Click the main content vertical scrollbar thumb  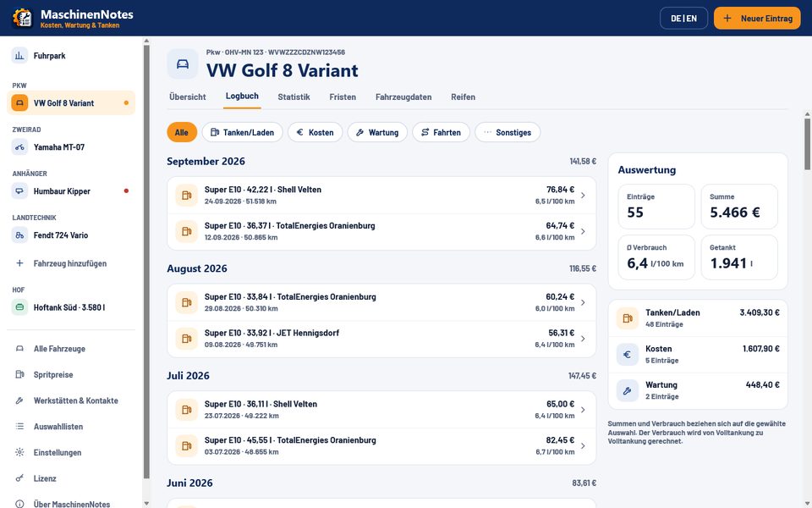point(807,144)
